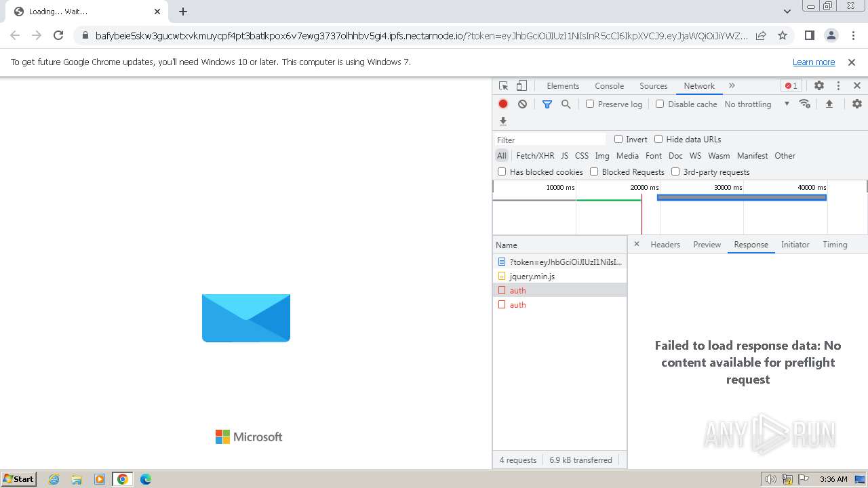Bookmark this page with the star icon
868x488 pixels.
coord(783,36)
